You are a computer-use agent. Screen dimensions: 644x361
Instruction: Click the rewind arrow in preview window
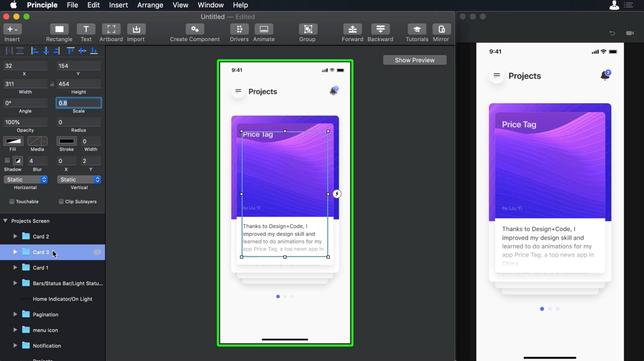612,33
